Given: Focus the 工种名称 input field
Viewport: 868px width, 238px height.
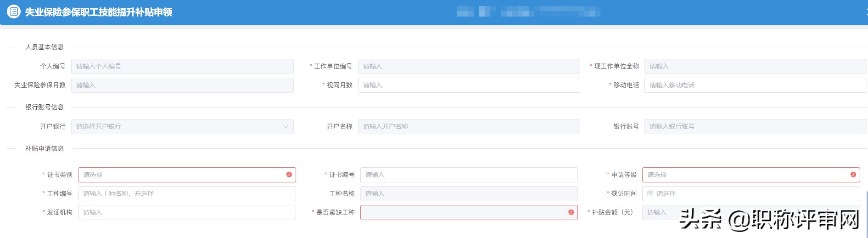Looking at the screenshot, I should (x=469, y=193).
